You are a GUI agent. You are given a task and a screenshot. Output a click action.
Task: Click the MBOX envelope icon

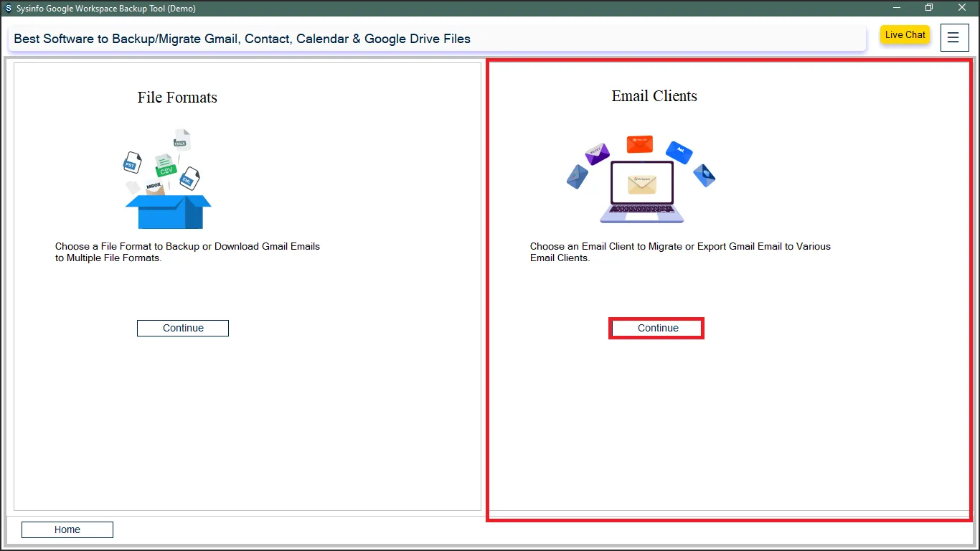(x=154, y=187)
